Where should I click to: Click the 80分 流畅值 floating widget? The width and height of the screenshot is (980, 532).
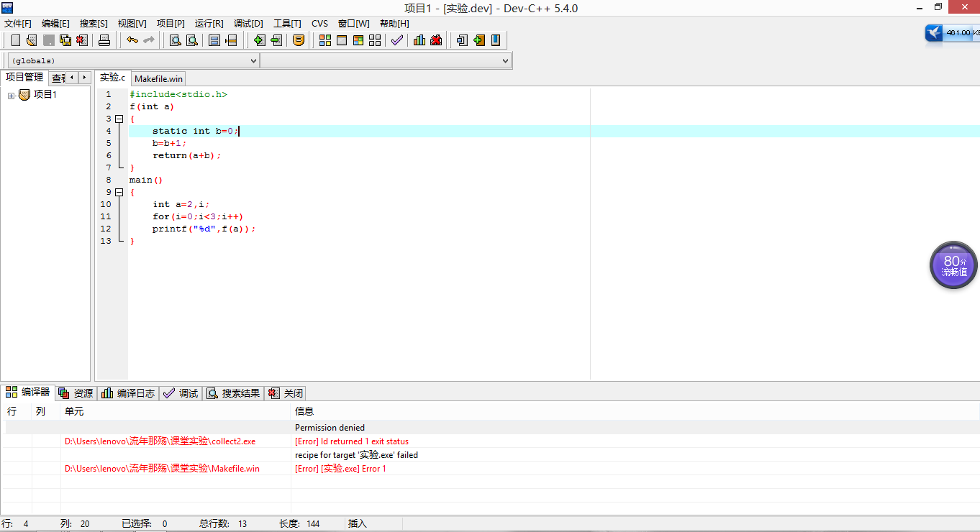(953, 265)
